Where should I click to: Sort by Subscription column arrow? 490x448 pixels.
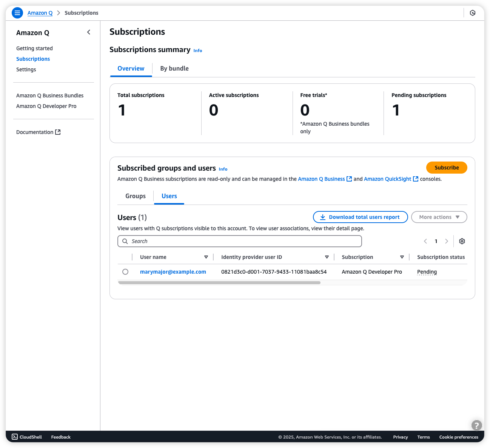(402, 257)
